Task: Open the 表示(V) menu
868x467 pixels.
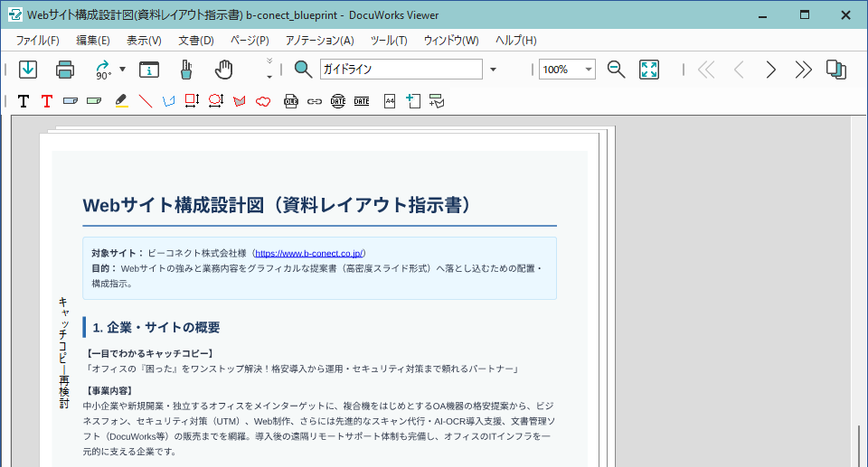Action: tap(144, 41)
